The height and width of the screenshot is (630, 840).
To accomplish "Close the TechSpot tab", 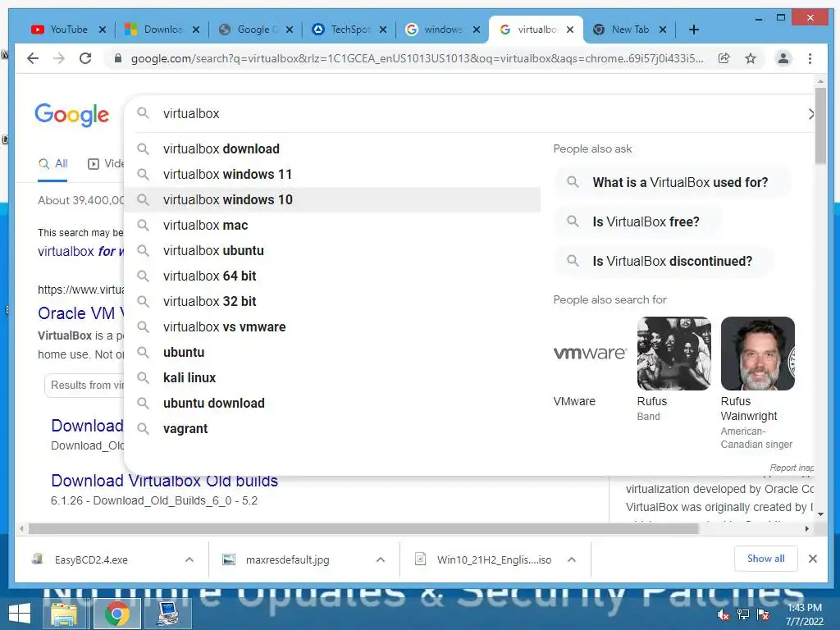I will pos(383,30).
